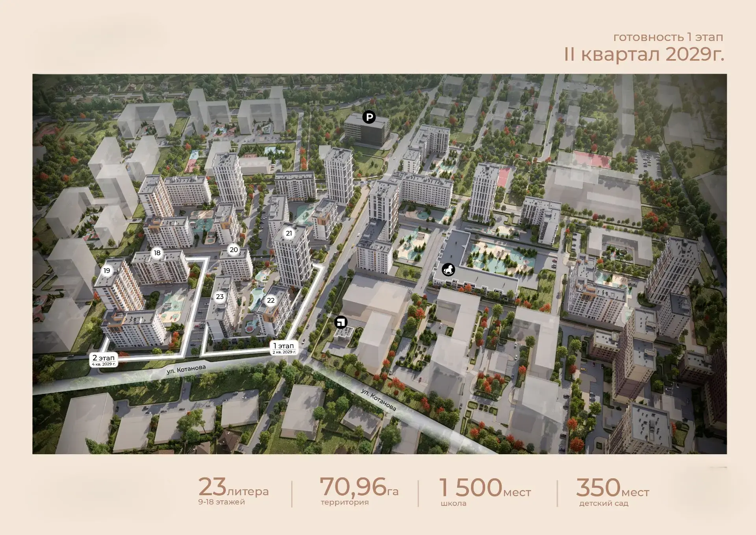Screen dimensions: 756x535
Task: Click the 'территория' caption
Action: tap(345, 502)
